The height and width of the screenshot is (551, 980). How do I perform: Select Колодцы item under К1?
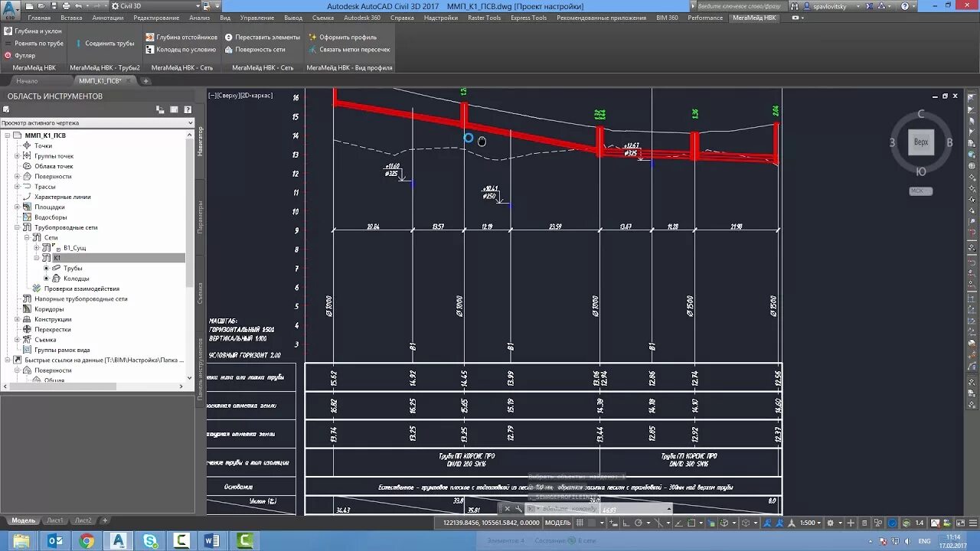coord(76,279)
